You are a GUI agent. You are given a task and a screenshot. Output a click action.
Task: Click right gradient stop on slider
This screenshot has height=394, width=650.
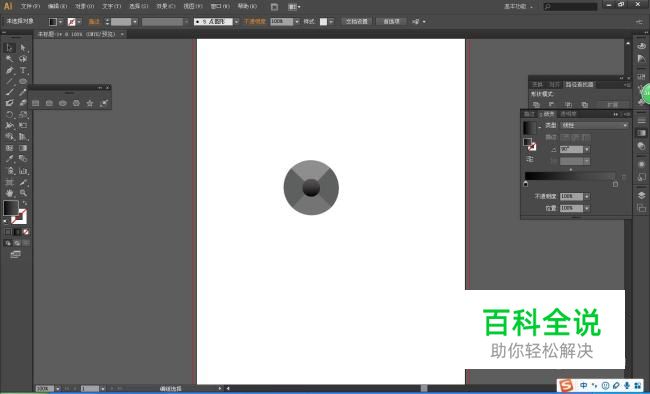615,184
